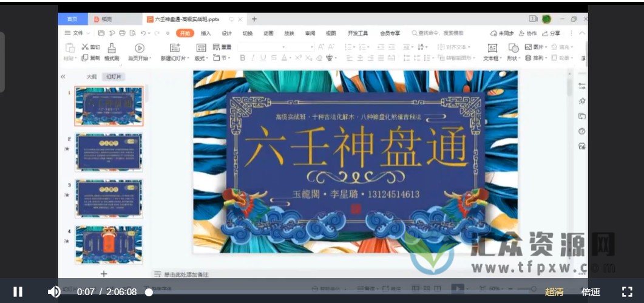The image size is (644, 303).
Task: Click the 未同步 cloud sync button
Action: [x=502, y=33]
